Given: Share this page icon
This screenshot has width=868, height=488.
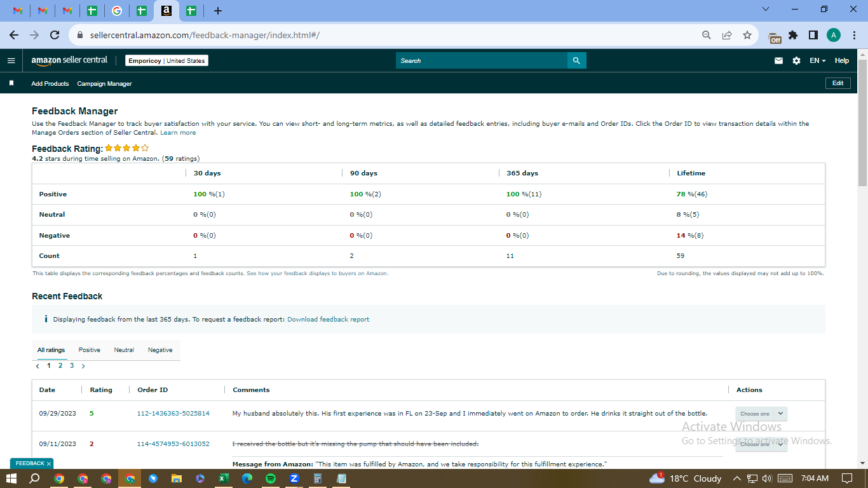Looking at the screenshot, I should coord(727,35).
